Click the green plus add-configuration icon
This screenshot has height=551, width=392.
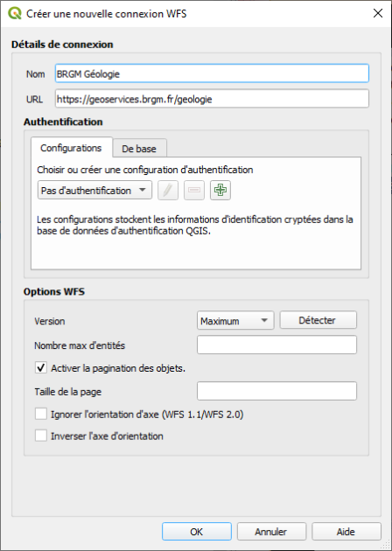[220, 191]
